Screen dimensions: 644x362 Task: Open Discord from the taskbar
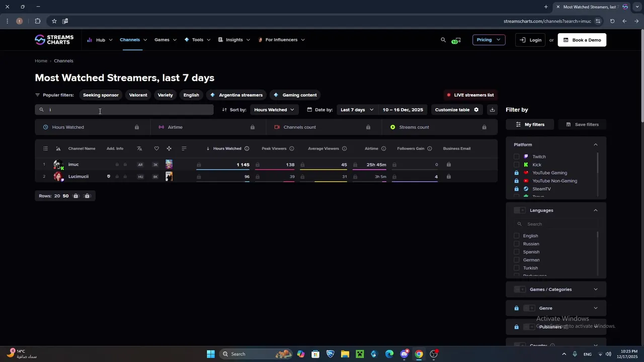pyautogui.click(x=404, y=354)
